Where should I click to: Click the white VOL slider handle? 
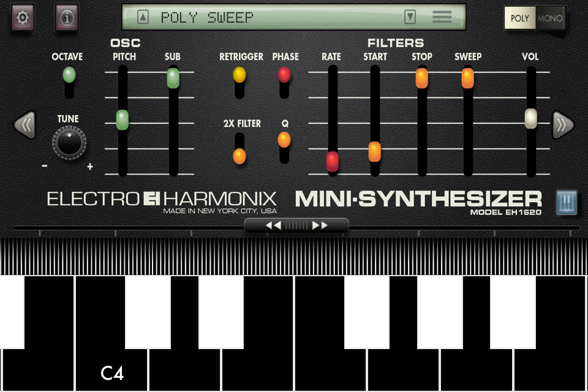pyautogui.click(x=530, y=119)
